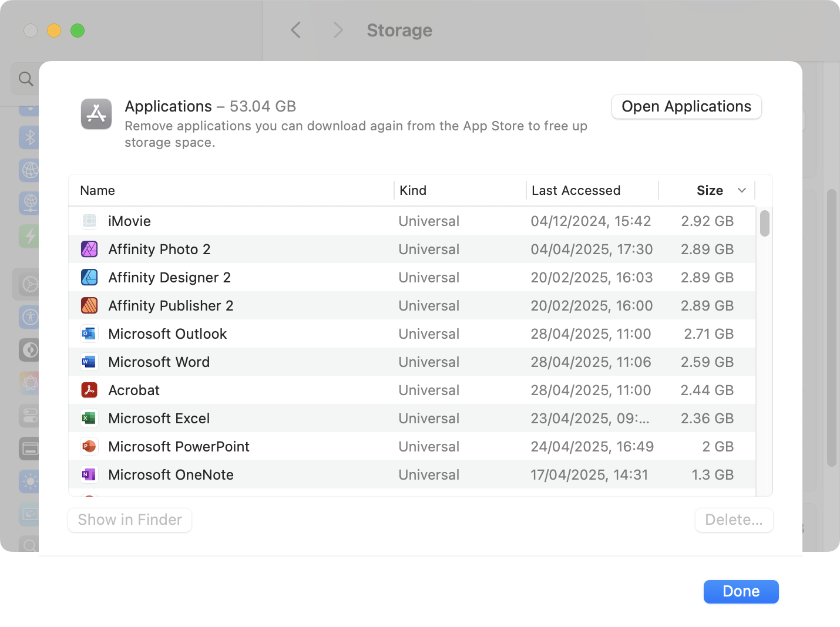The width and height of the screenshot is (840, 627).
Task: Click the Done button
Action: tap(741, 591)
